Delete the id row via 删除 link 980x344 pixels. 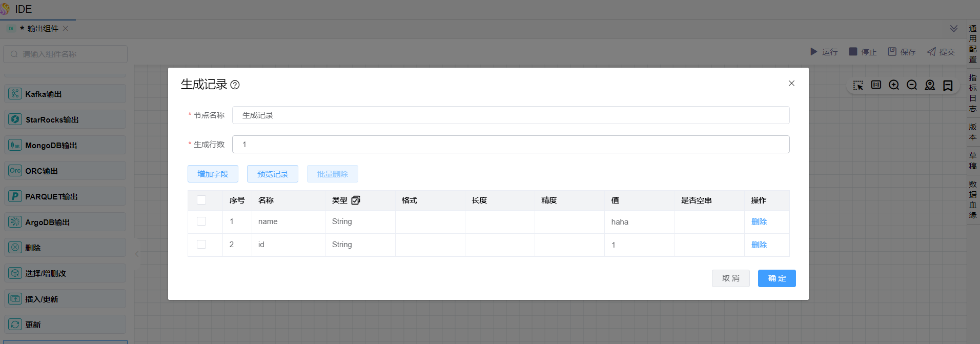[x=759, y=245]
